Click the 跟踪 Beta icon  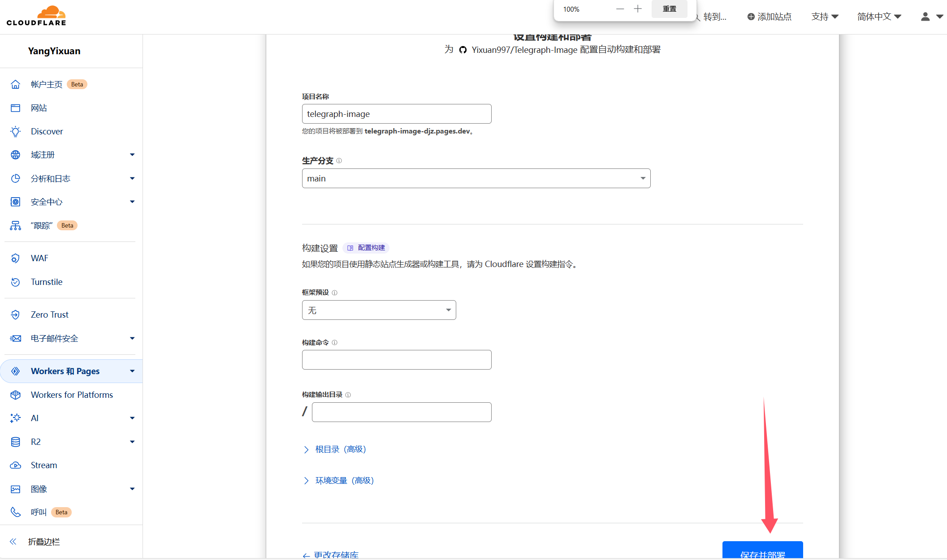(x=16, y=225)
